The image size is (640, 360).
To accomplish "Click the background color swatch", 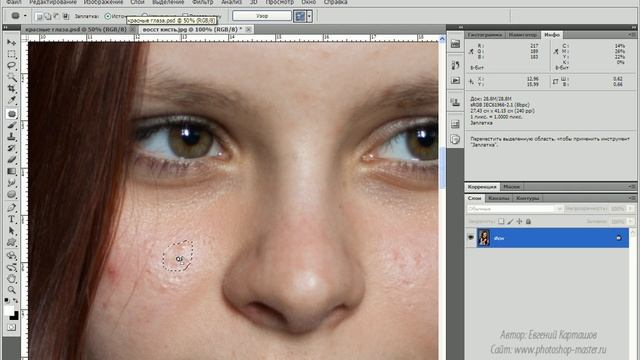I will click(x=14, y=315).
